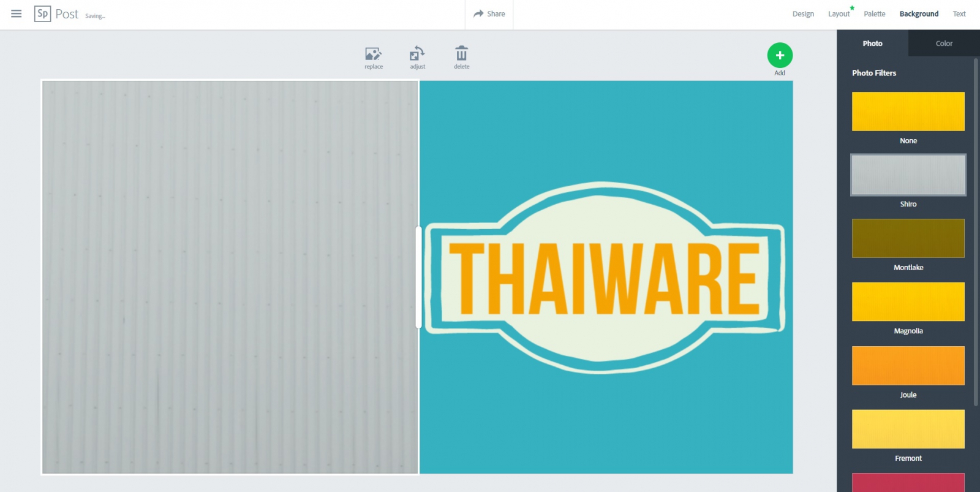Click the Adobe Spark Sp logo

tap(42, 13)
